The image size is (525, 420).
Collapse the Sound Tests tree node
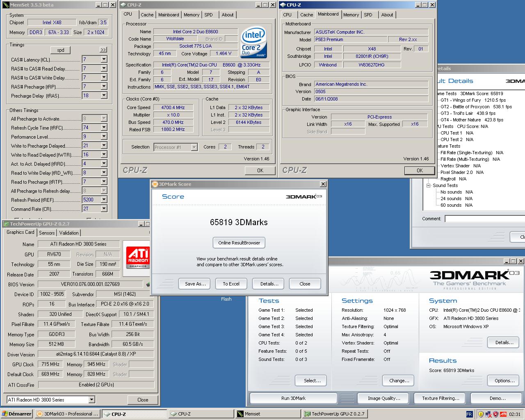point(429,185)
